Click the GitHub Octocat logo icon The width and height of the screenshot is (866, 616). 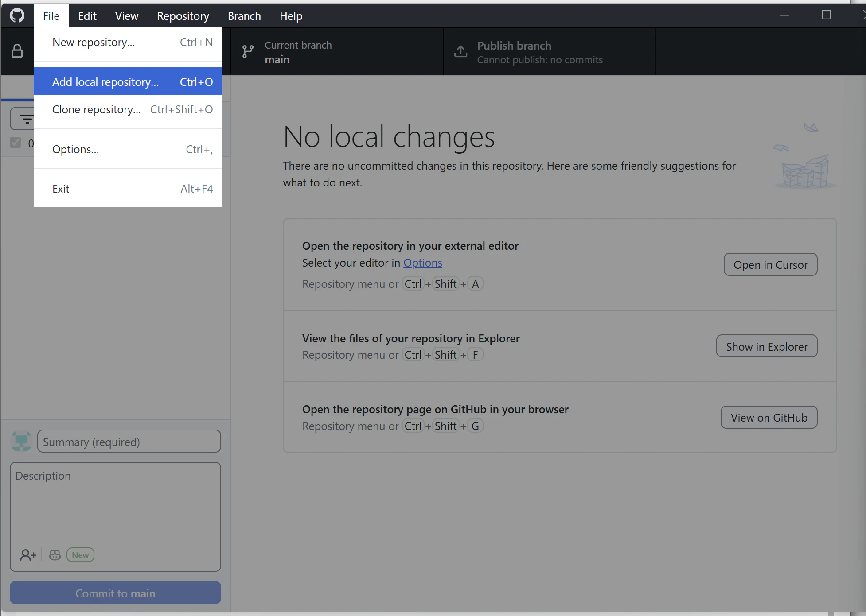point(17,16)
